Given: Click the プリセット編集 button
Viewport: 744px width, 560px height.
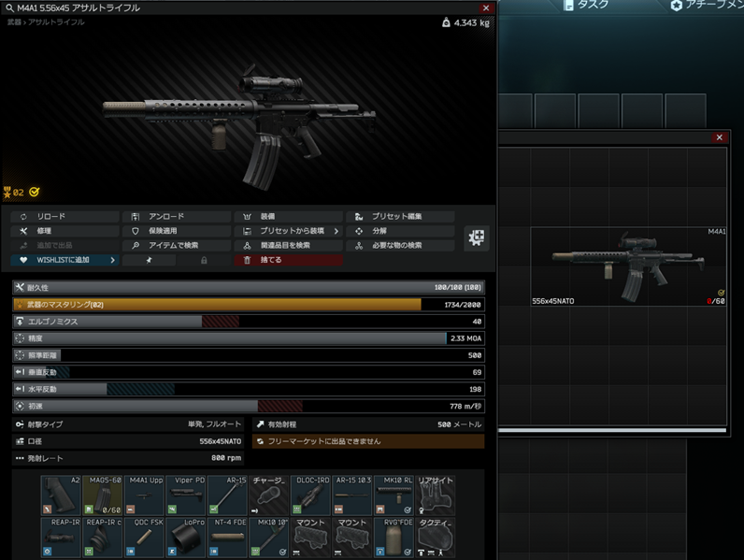Looking at the screenshot, I should 399,217.
